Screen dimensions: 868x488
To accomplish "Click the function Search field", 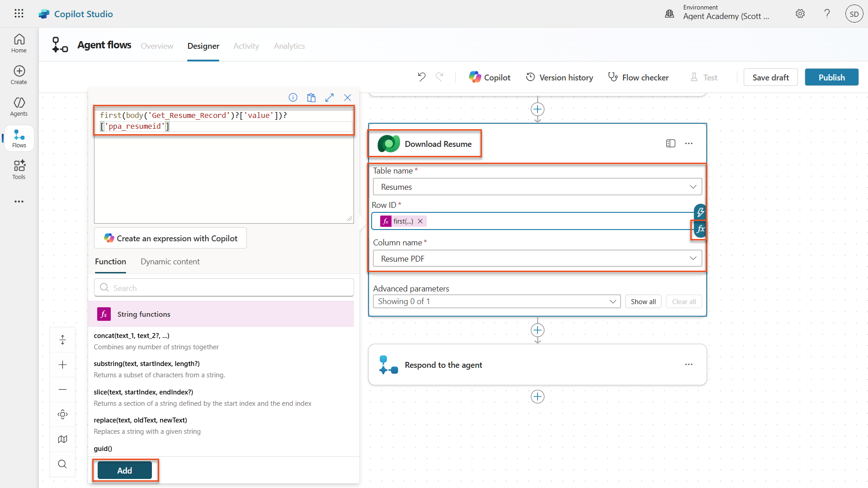I will click(224, 288).
